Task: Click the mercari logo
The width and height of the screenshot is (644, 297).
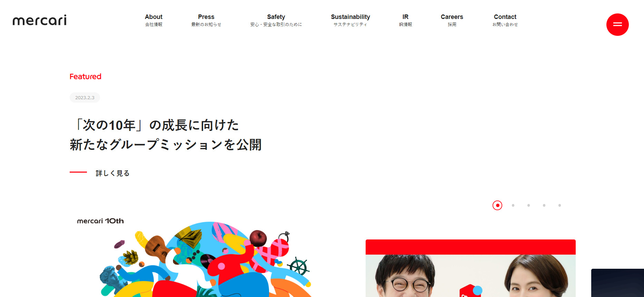Action: [40, 20]
